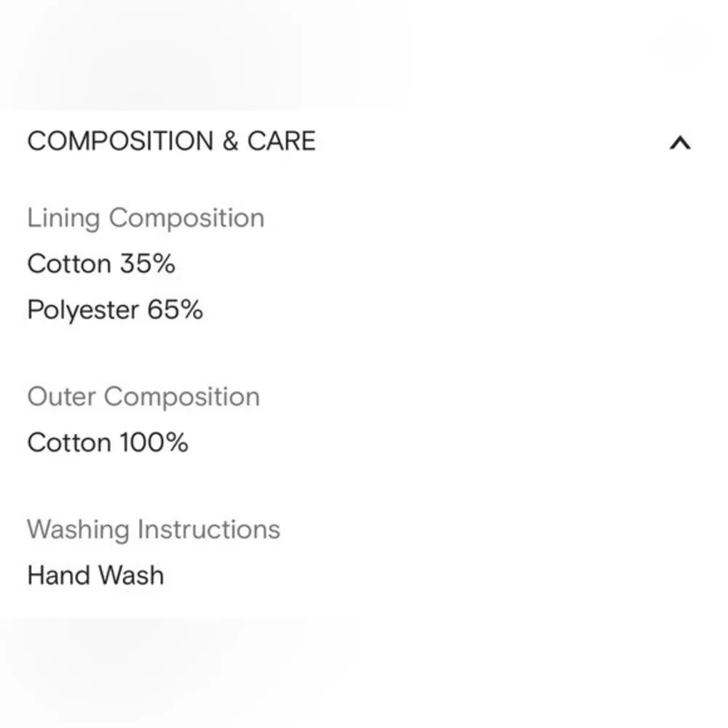Click the Cotton 100% line
Screen dimensions: 728x728
pyautogui.click(x=108, y=443)
